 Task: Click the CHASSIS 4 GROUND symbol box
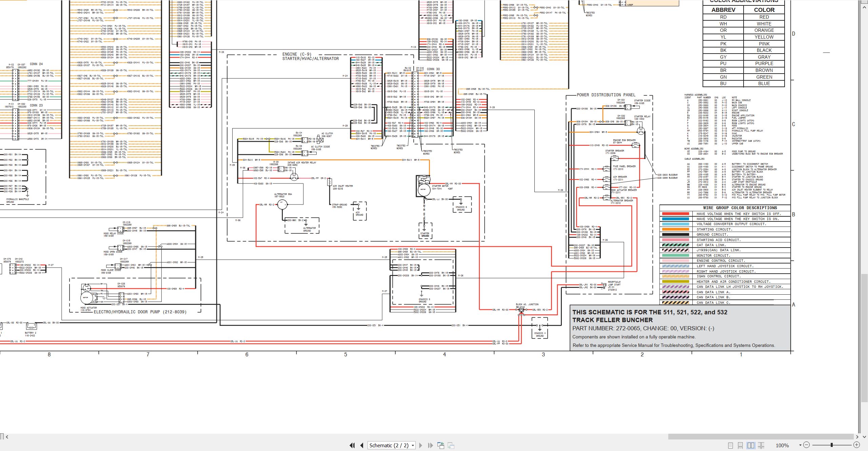[x=539, y=328]
